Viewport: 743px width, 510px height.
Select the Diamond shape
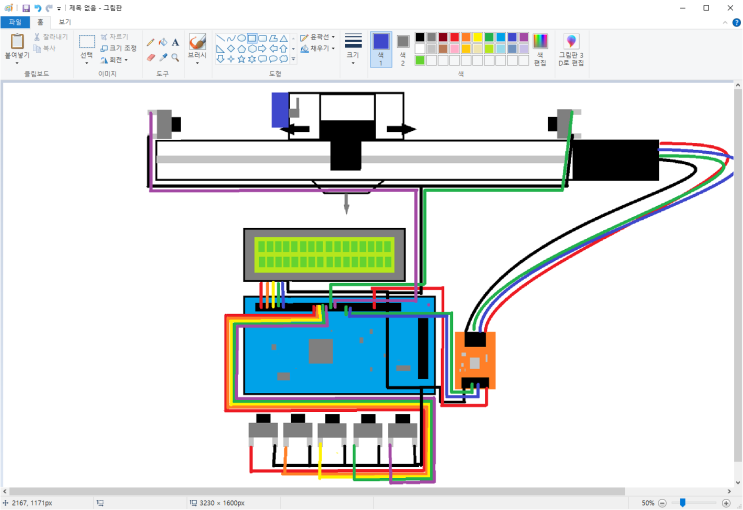[231, 48]
